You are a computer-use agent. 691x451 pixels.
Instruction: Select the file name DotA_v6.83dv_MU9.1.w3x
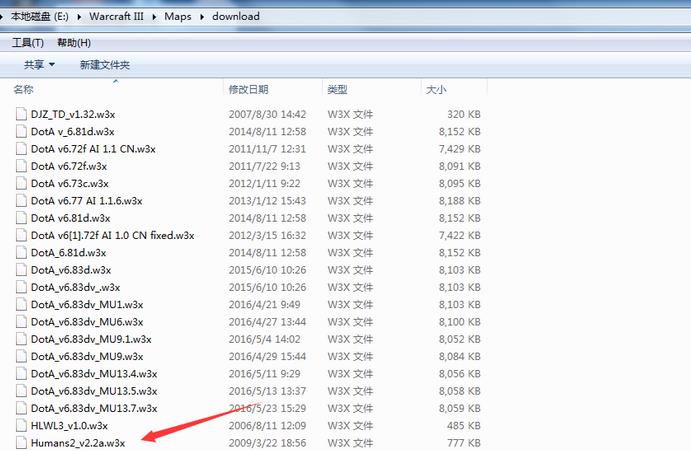pos(91,339)
